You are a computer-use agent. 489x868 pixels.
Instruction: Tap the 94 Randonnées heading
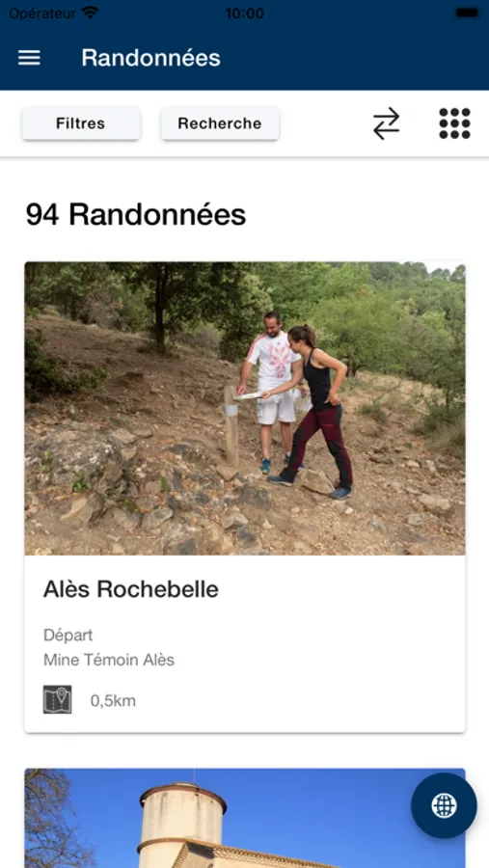(136, 215)
